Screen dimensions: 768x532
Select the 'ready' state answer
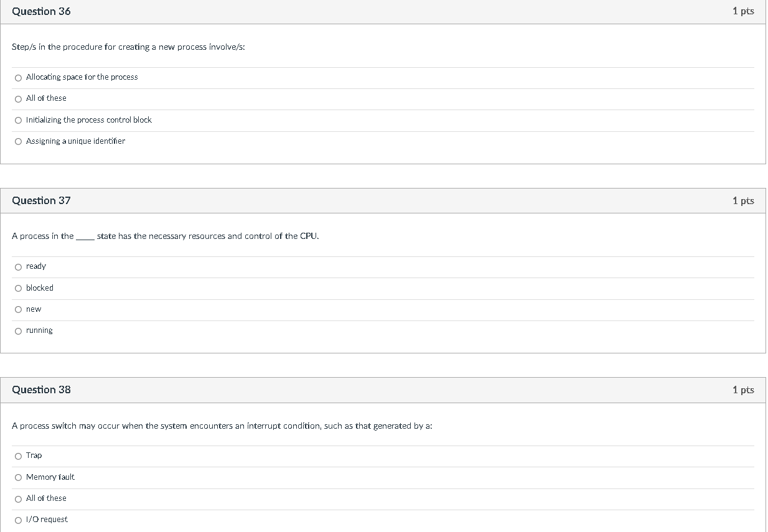19,267
